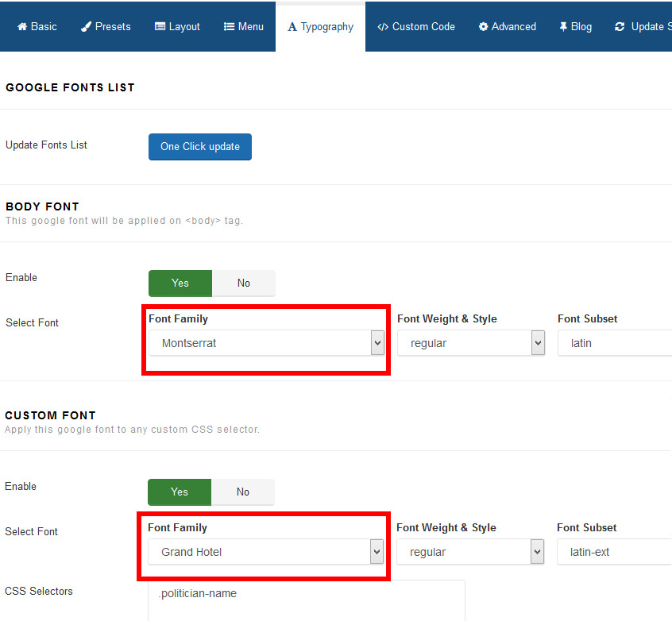Click the CSS Selectors text area
Viewport: 672px width, 621px height.
(x=307, y=600)
